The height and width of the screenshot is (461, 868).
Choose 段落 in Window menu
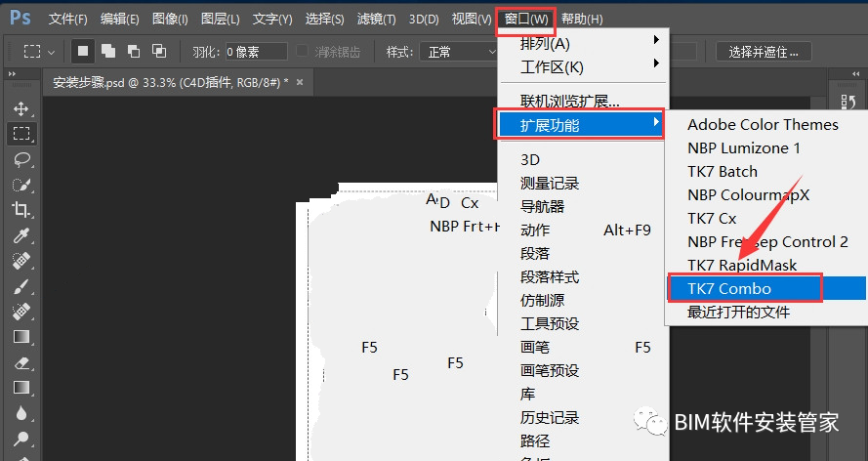pos(584,254)
